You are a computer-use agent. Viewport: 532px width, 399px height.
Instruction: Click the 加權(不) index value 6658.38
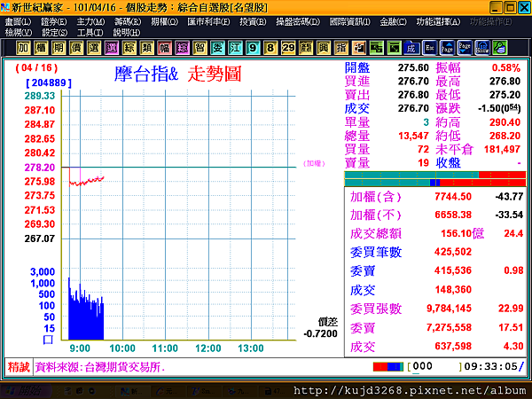(x=453, y=215)
